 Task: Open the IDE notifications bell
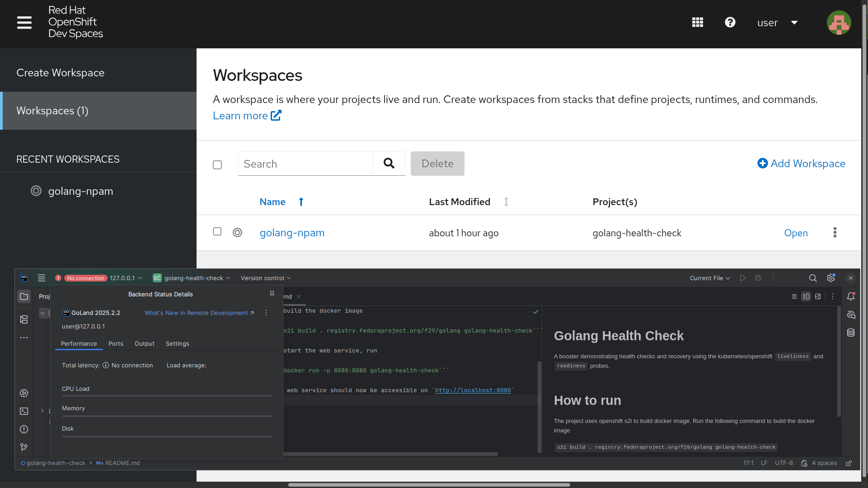(x=851, y=296)
